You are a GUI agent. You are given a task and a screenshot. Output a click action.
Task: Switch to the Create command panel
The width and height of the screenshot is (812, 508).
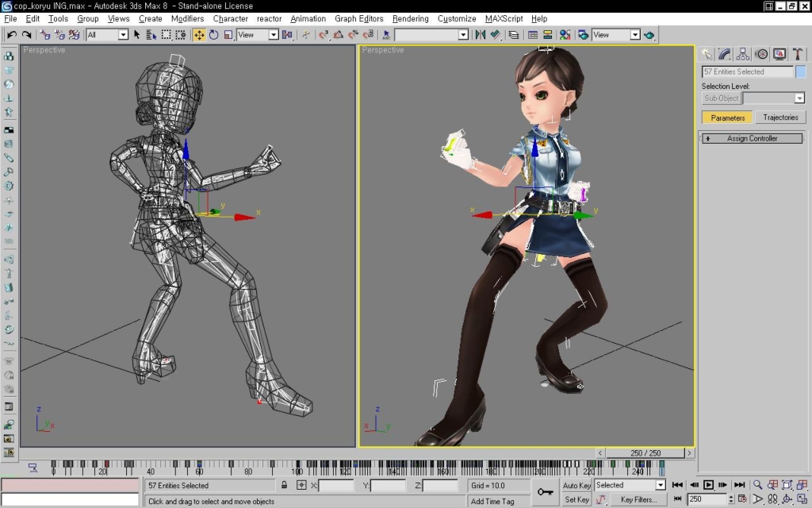tap(707, 54)
